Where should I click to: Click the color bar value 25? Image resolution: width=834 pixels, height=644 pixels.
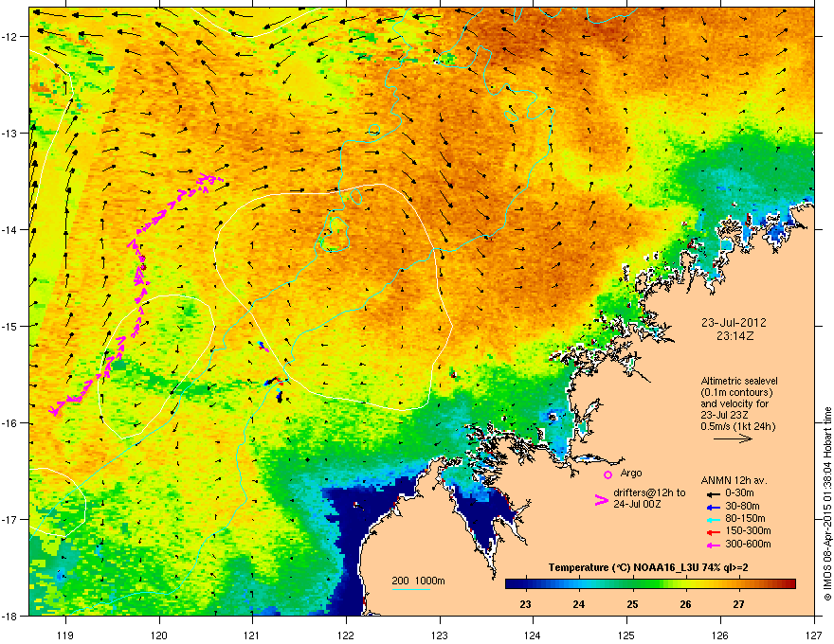pos(632,604)
